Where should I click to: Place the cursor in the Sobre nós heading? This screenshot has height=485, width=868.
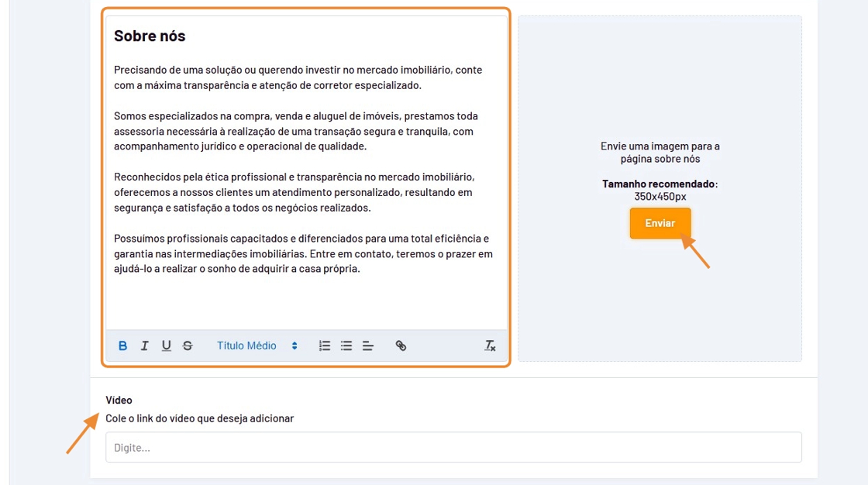coord(150,36)
